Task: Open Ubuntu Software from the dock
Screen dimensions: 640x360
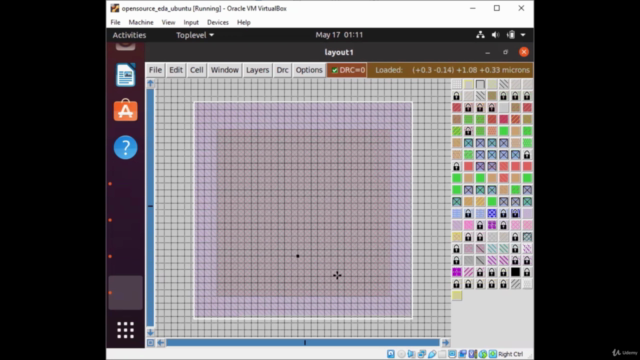Action: [125, 110]
